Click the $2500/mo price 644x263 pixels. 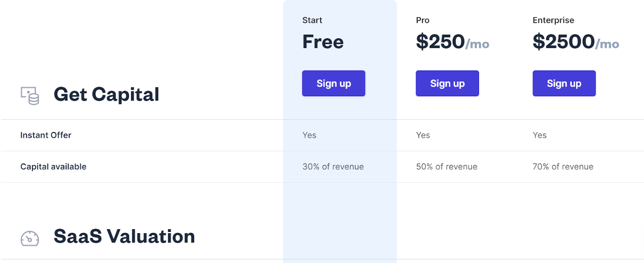tap(575, 42)
